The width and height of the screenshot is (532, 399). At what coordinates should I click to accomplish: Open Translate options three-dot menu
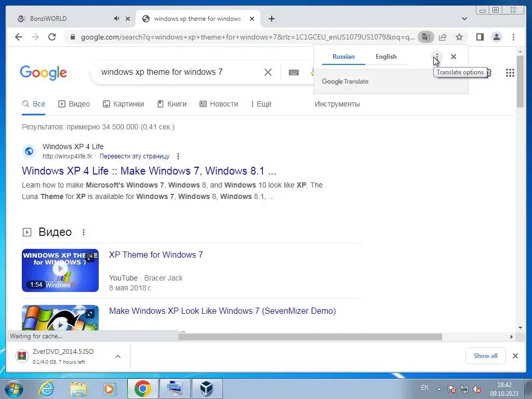click(436, 57)
